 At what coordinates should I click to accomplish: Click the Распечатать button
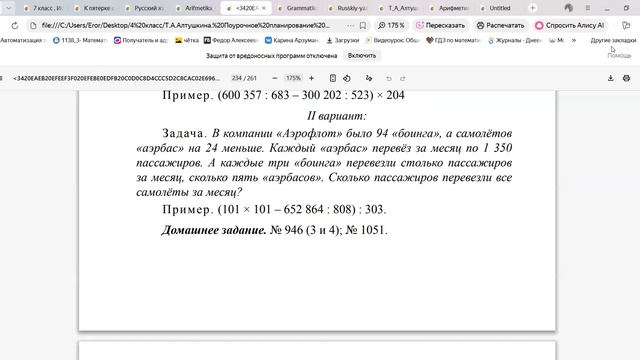coord(500,25)
